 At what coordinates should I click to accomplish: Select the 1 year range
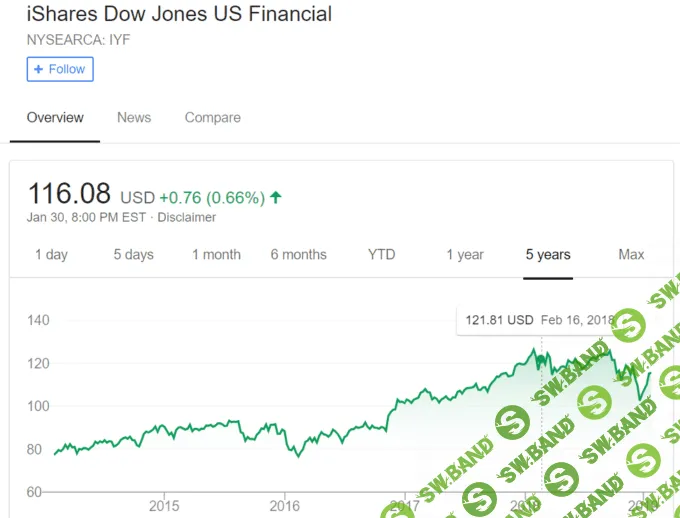point(465,254)
